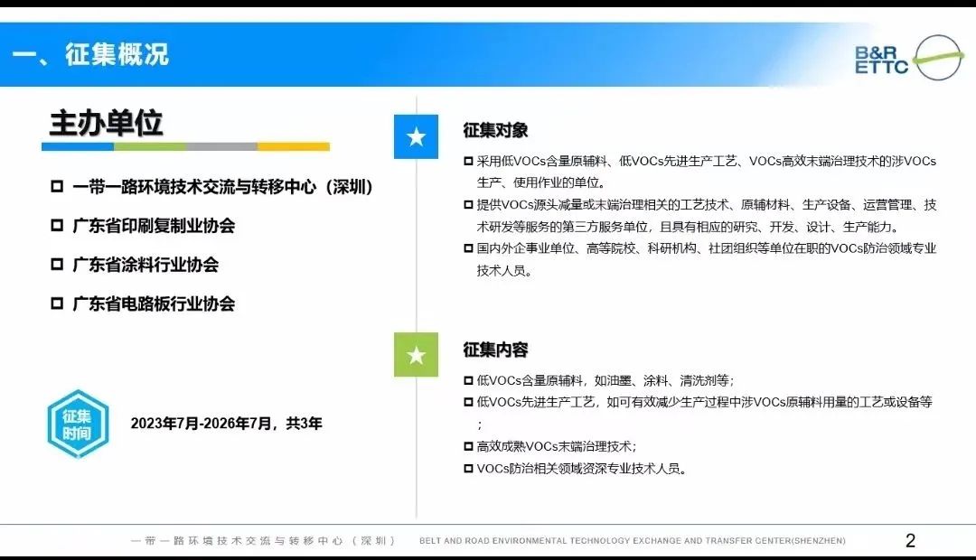Click the 征集对象 section heading
The width and height of the screenshot is (976, 560).
click(495, 131)
